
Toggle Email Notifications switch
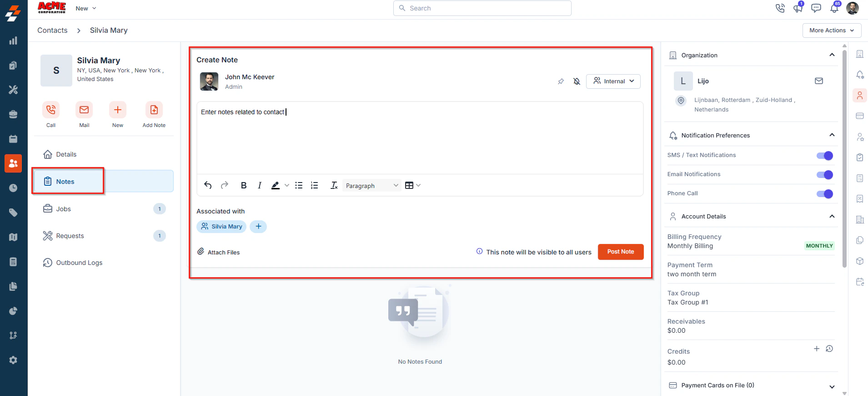[825, 175]
